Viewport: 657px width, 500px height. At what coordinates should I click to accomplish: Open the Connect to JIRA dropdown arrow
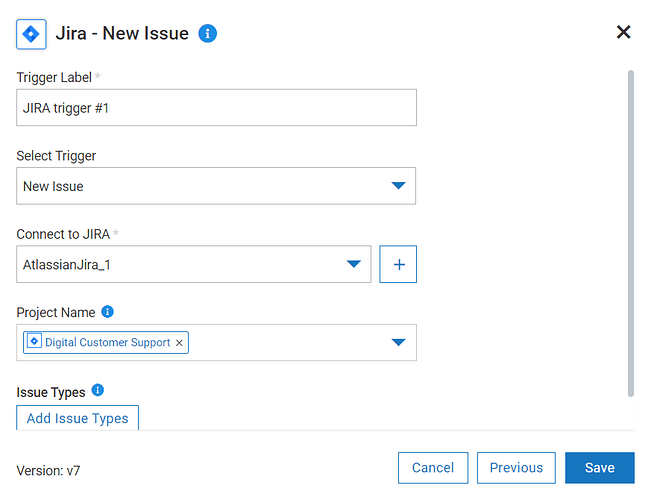point(353,264)
